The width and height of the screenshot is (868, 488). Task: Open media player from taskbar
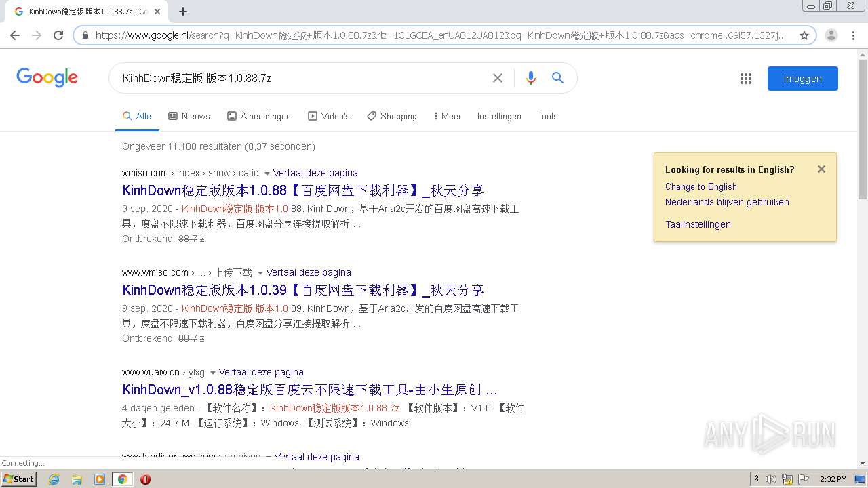coord(100,479)
